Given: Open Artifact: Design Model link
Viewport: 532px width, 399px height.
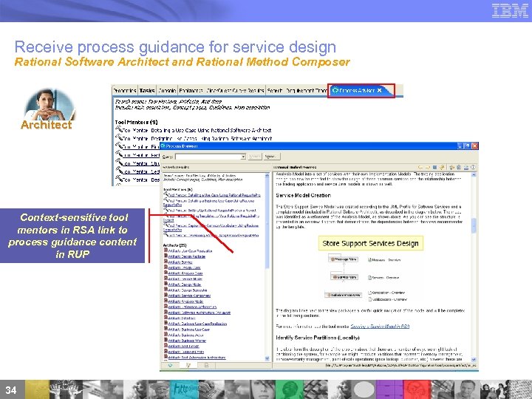Looking at the screenshot, I should 185,284.
